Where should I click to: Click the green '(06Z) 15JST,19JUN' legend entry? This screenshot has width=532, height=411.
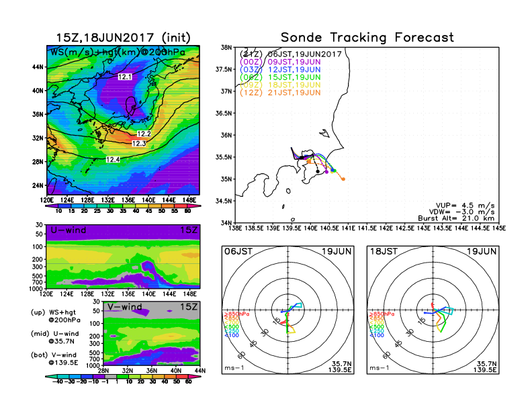[x=280, y=77]
